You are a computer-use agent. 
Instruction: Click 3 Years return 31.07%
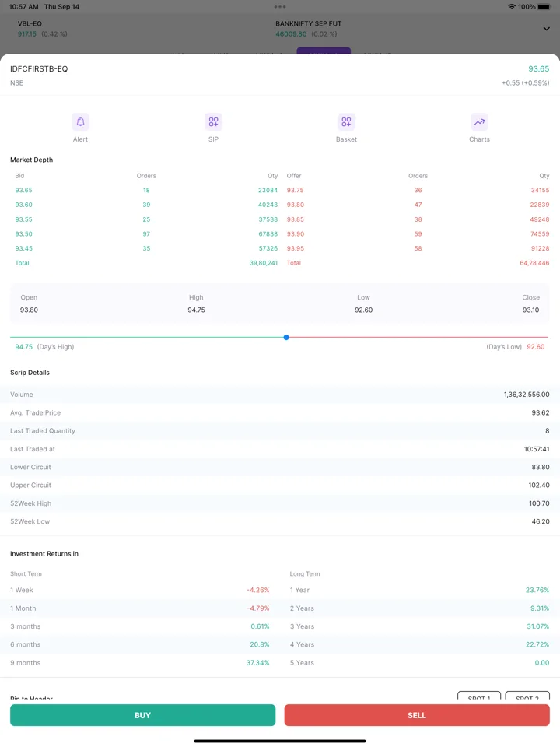538,626
